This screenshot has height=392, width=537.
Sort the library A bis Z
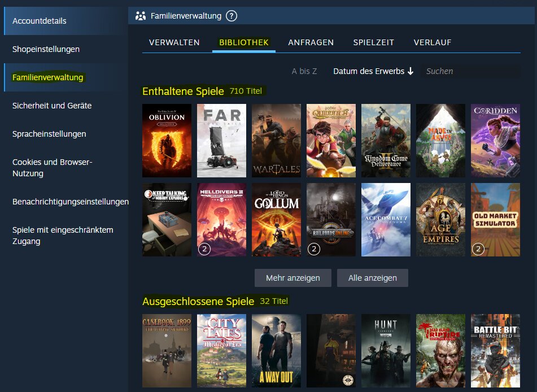pyautogui.click(x=304, y=71)
